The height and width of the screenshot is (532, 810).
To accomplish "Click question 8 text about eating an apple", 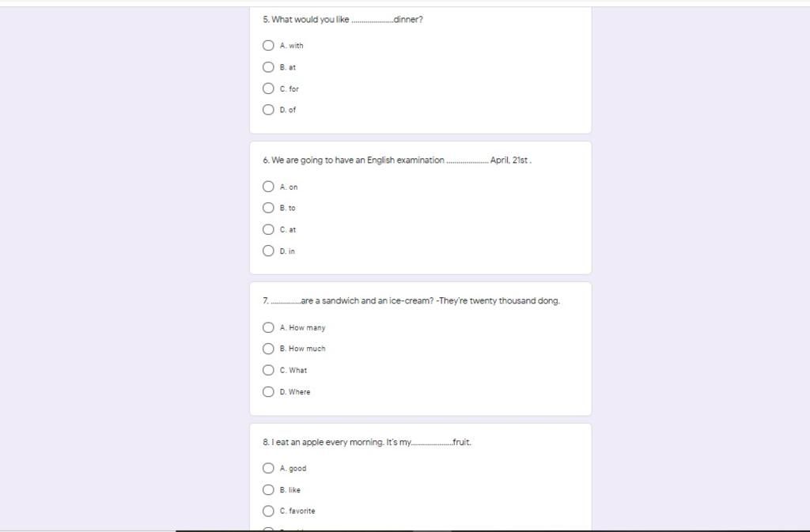I will pyautogui.click(x=367, y=442).
